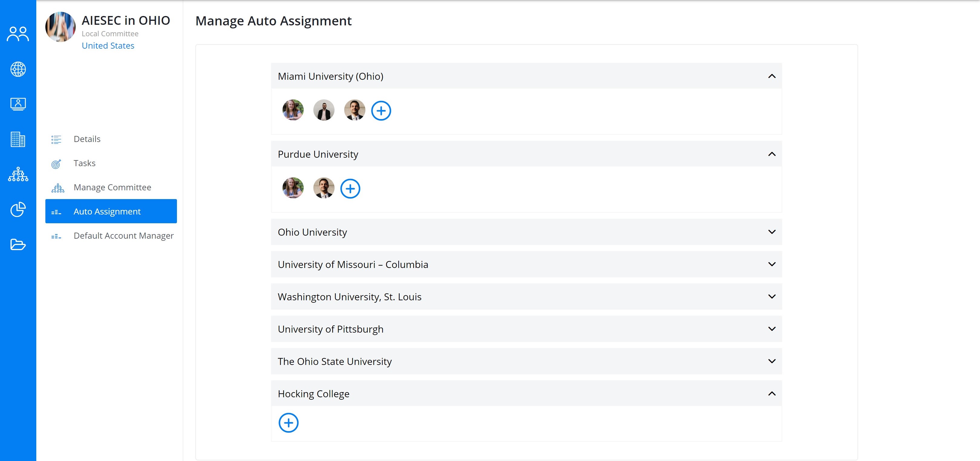
Task: Click the organization hierarchy icon in sidebar
Action: pos(18,174)
